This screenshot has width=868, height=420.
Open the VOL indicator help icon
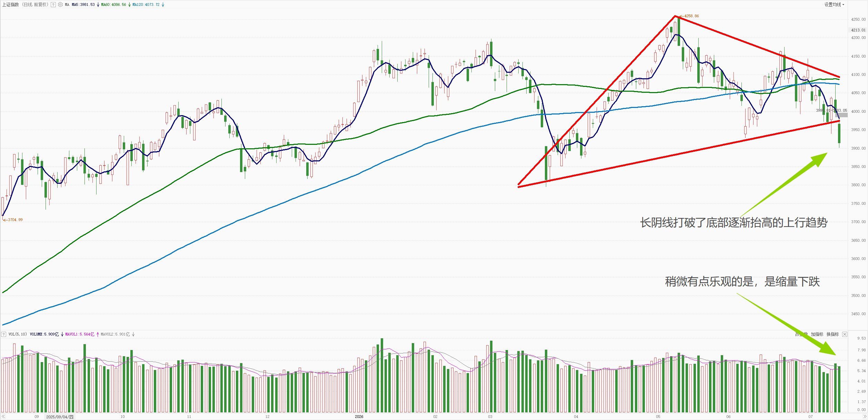(x=3, y=334)
